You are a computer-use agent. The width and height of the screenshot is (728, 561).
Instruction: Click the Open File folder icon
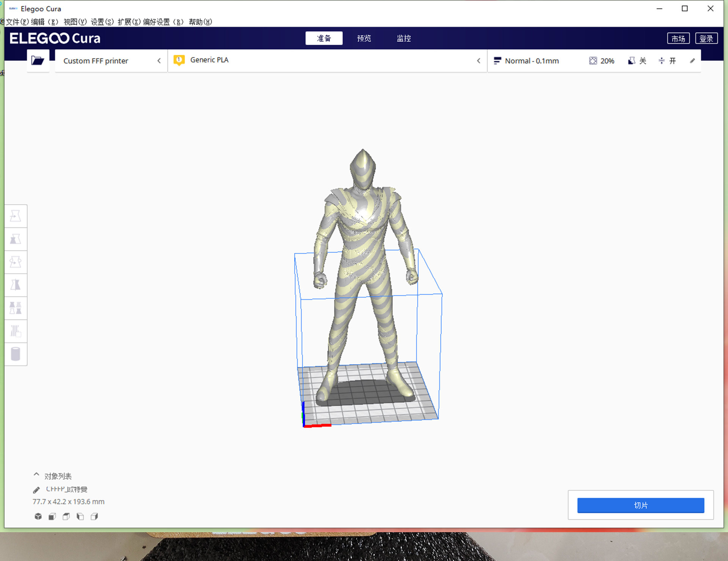38,61
